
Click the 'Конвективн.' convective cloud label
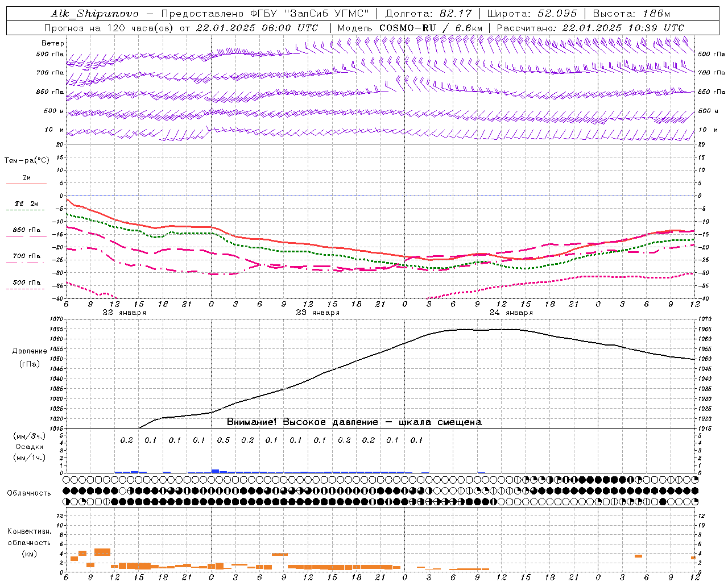tap(29, 531)
